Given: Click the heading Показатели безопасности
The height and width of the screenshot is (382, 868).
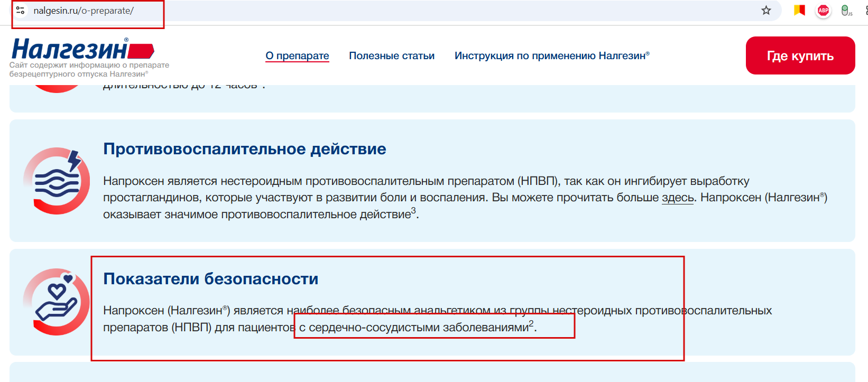Looking at the screenshot, I should click(211, 278).
